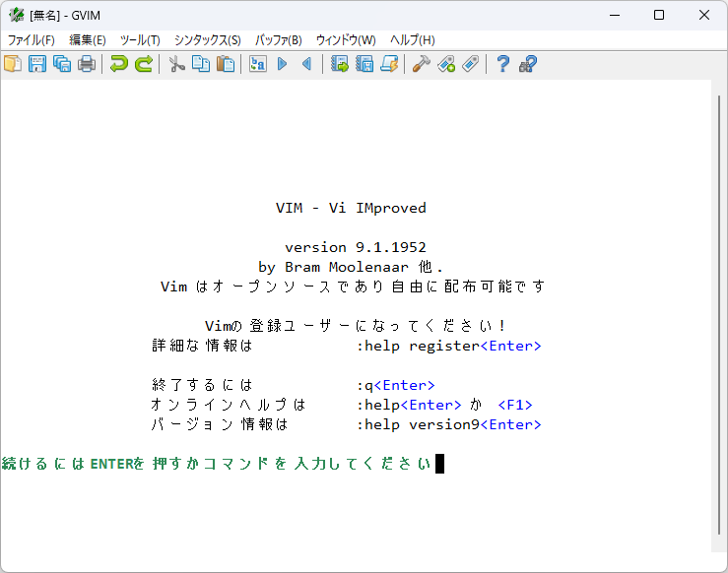Open the ヘルプ(H) menu
The image size is (728, 573).
click(x=413, y=40)
